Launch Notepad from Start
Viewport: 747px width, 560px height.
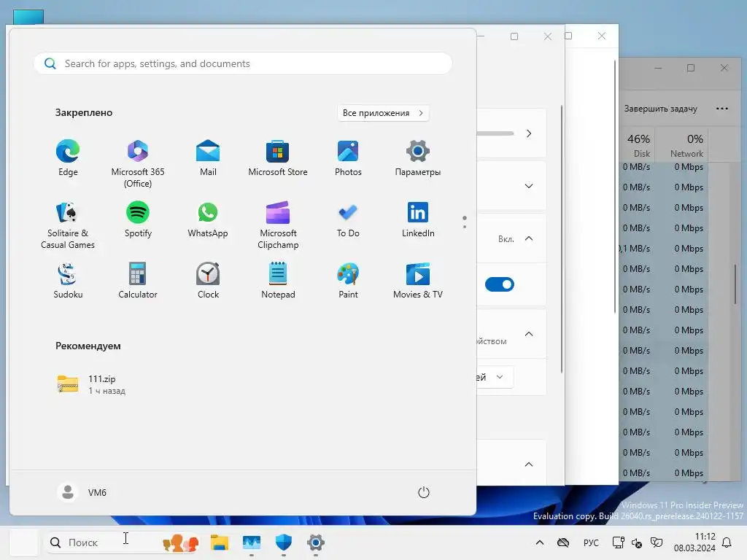tap(278, 281)
